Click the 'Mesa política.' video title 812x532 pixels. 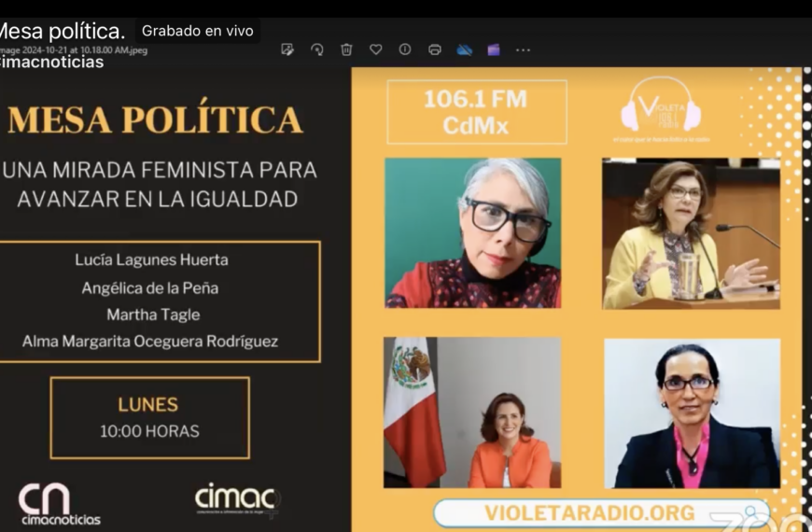tap(63, 31)
